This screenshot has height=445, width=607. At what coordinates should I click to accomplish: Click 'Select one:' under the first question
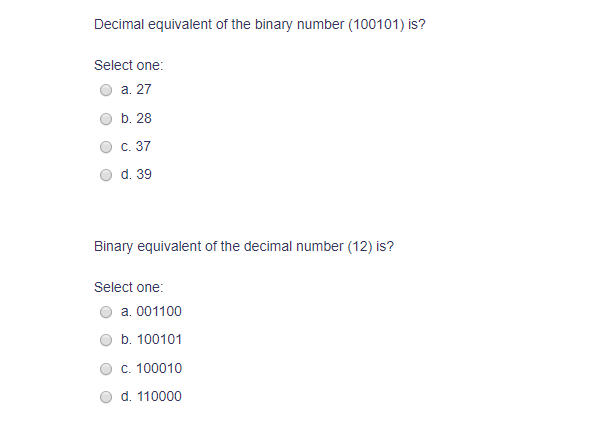tap(129, 65)
